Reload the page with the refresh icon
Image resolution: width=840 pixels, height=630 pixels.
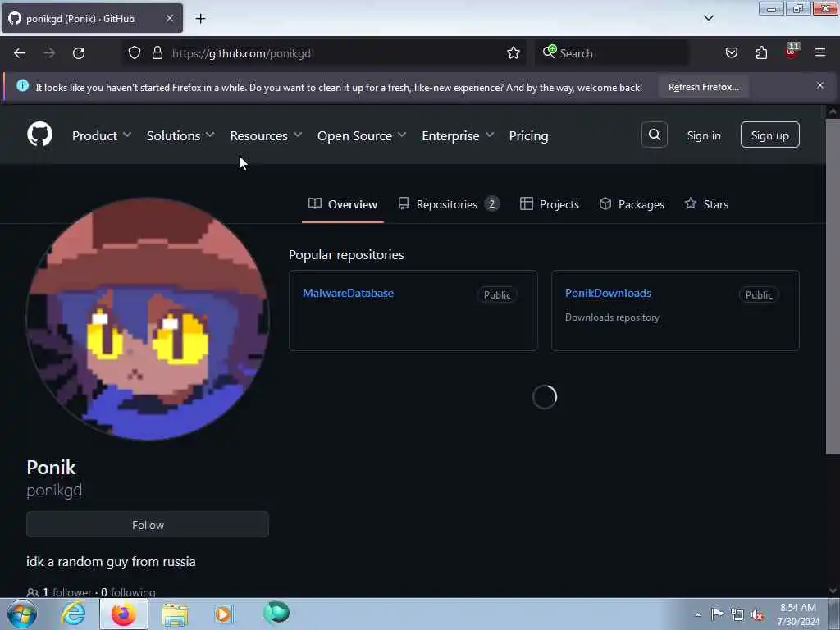[x=79, y=53]
